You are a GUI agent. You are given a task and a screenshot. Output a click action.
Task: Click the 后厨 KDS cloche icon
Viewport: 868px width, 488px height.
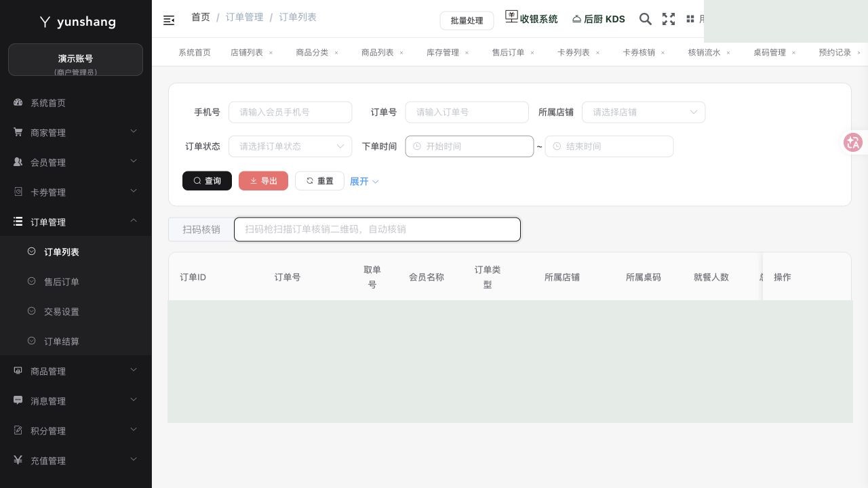click(577, 19)
